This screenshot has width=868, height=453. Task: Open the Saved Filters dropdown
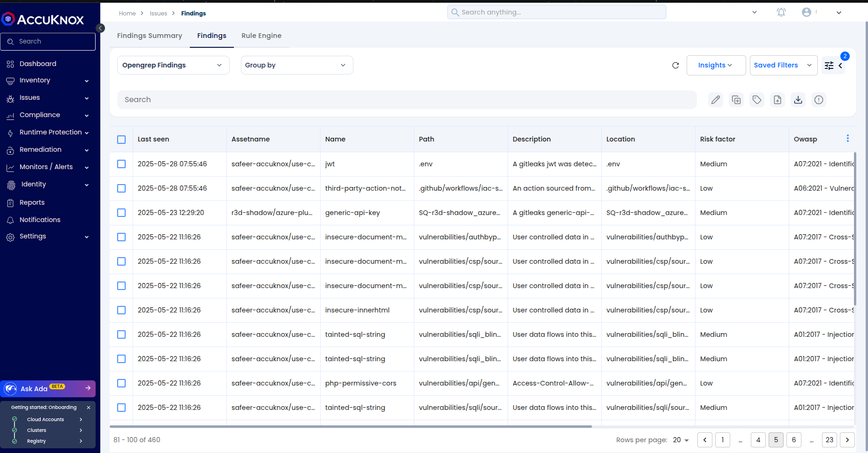[783, 65]
